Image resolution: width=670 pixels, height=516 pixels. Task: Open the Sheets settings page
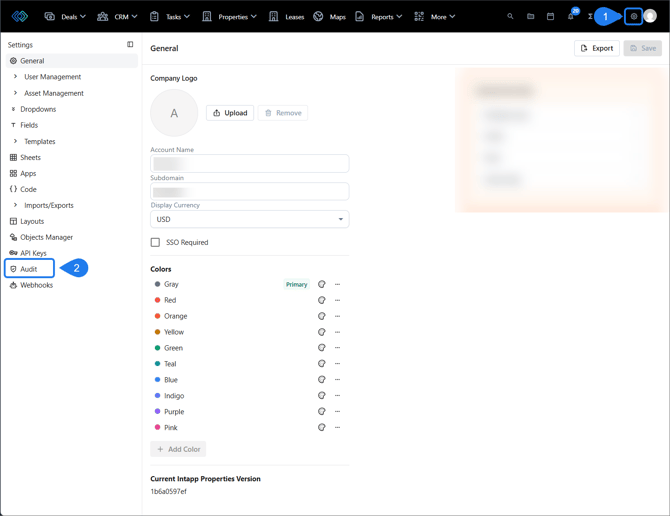coord(30,158)
